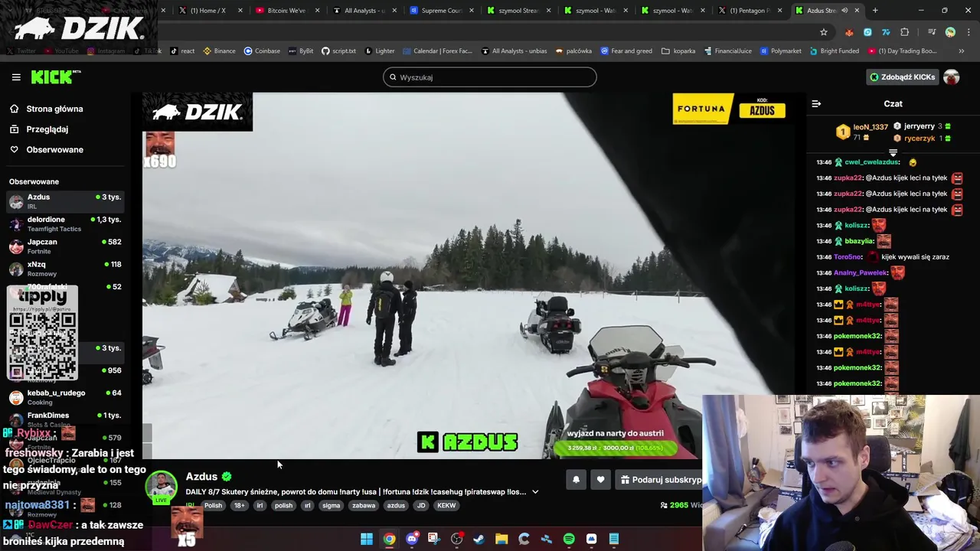Open the Japczan Fortnite channel
The height and width of the screenshot is (551, 980).
click(x=65, y=246)
